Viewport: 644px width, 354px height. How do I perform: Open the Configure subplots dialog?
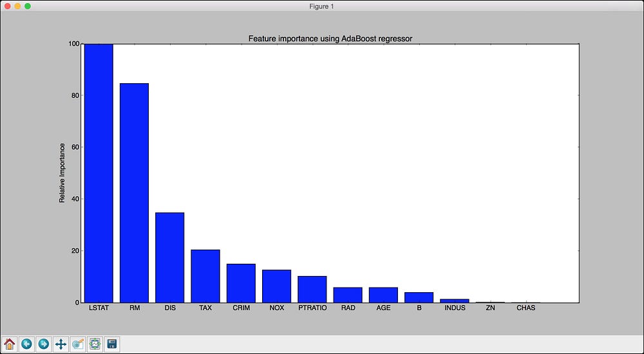[x=95, y=344]
